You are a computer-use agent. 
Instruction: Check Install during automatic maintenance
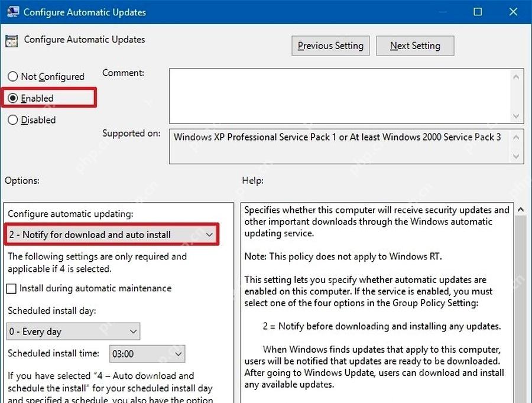tap(12, 289)
